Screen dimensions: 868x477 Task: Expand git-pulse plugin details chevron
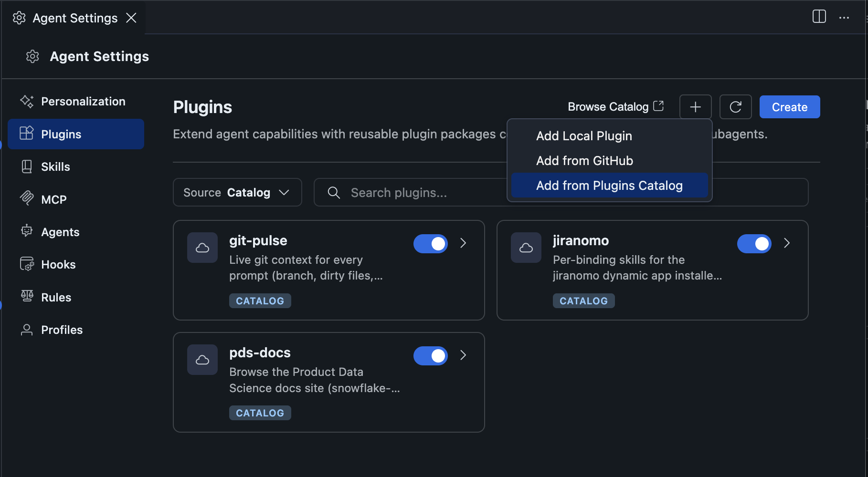click(463, 243)
